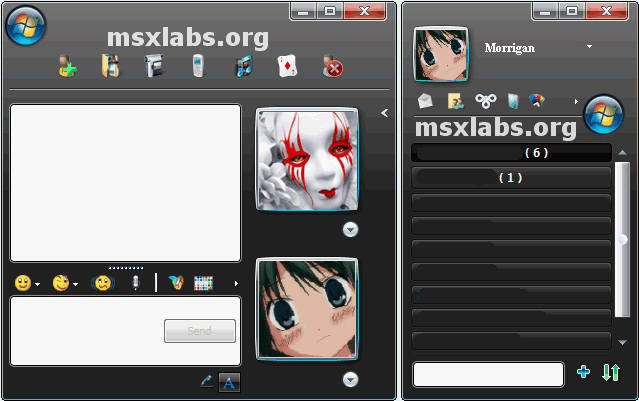The image size is (639, 401).
Task: Open the wink emoticon picker
Action: 61,283
